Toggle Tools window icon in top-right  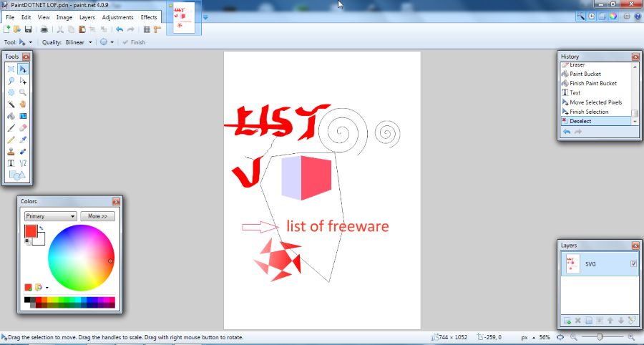[581, 16]
